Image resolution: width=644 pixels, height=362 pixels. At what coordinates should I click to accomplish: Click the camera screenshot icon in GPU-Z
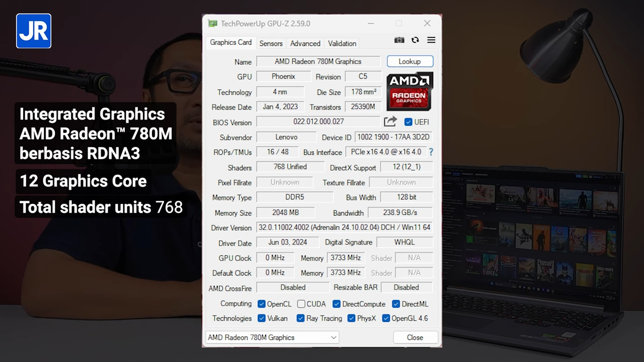399,40
